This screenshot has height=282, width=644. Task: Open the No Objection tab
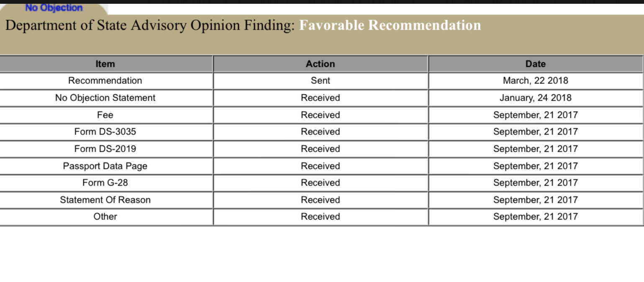pyautogui.click(x=54, y=8)
